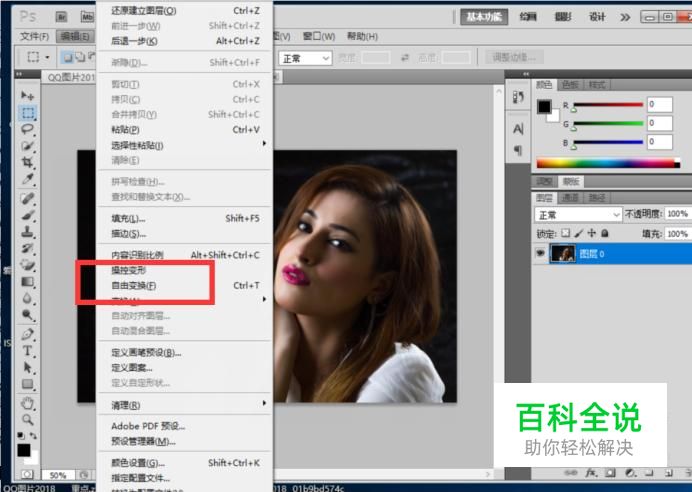Select the Dodge tool
The width and height of the screenshot is (692, 492).
click(27, 315)
